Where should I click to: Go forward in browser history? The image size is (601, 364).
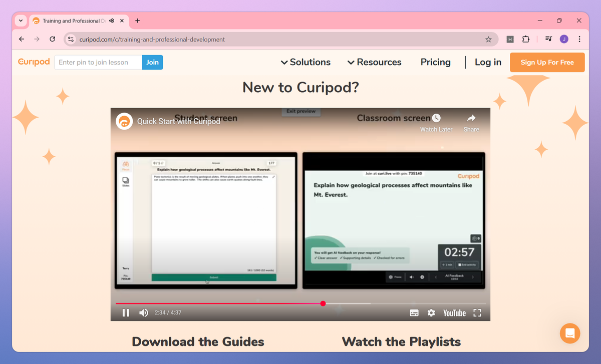tap(37, 39)
